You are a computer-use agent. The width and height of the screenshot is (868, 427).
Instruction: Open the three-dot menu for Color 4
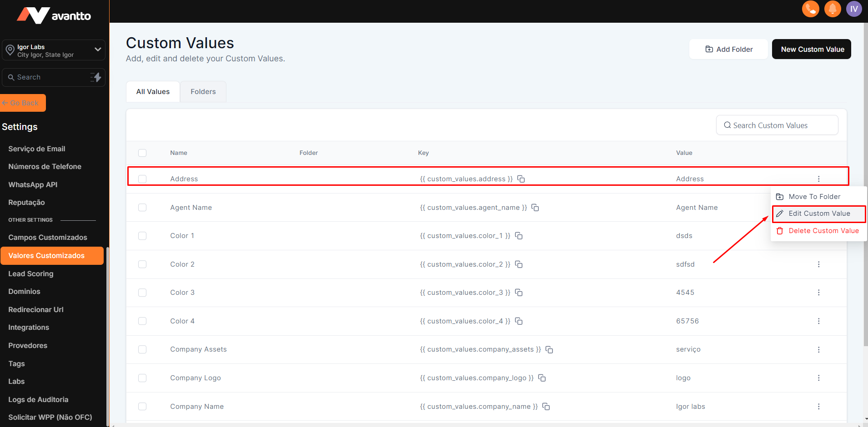(818, 321)
